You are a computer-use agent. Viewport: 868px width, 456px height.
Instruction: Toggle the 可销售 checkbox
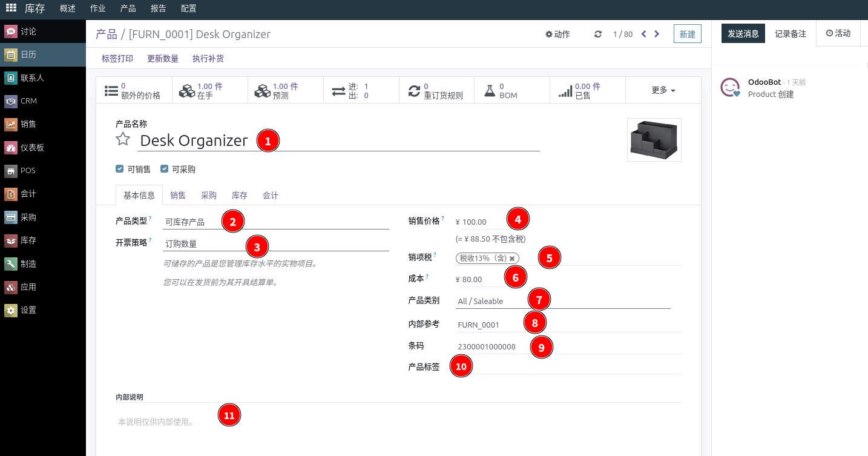click(x=120, y=169)
